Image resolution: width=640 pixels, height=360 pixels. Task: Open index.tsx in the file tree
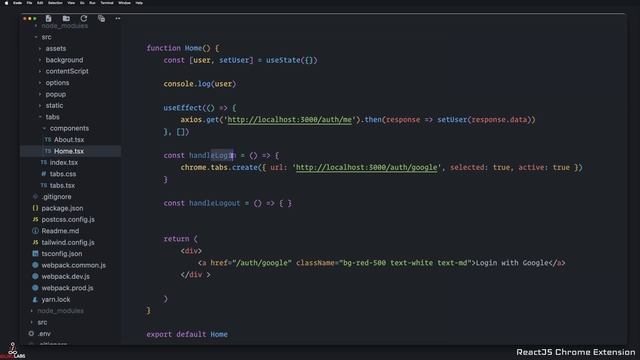pos(64,162)
